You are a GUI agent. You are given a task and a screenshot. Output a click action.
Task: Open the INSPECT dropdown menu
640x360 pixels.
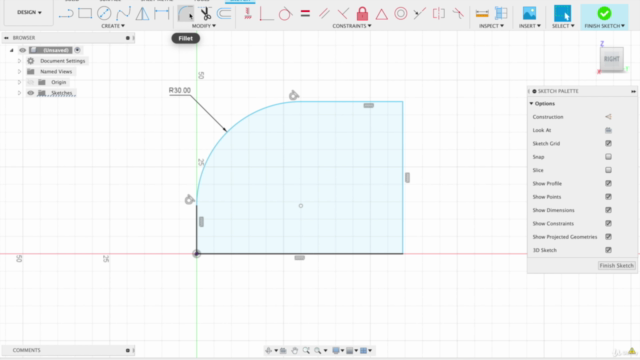[x=491, y=26]
